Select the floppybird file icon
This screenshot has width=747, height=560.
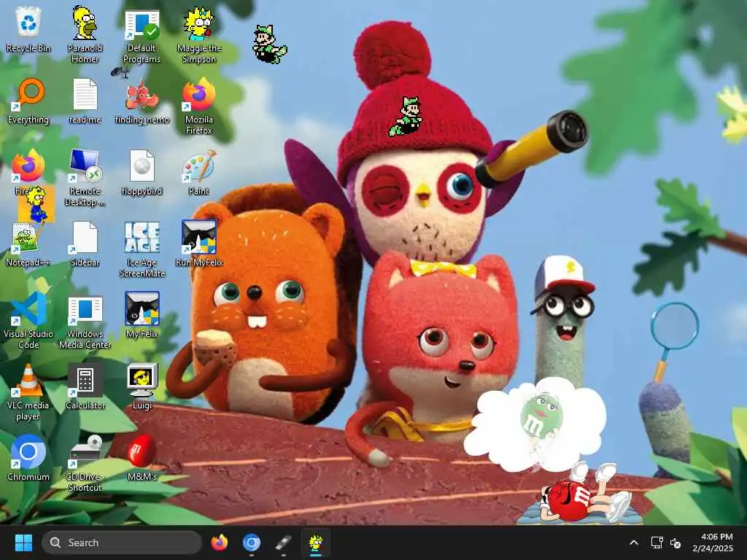(142, 172)
